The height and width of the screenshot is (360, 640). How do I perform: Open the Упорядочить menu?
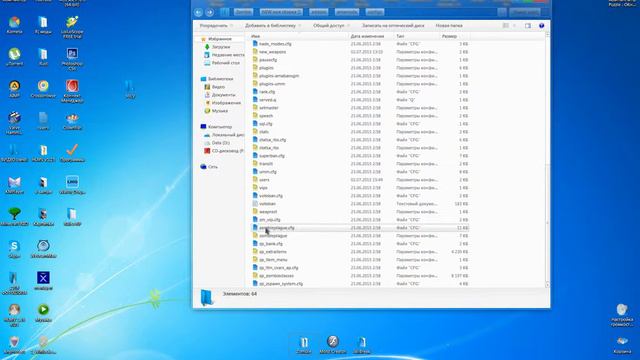tap(216, 26)
